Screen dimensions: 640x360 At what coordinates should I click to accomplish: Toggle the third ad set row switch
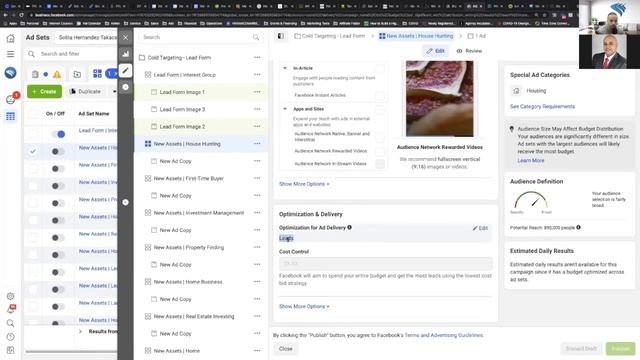pos(58,169)
